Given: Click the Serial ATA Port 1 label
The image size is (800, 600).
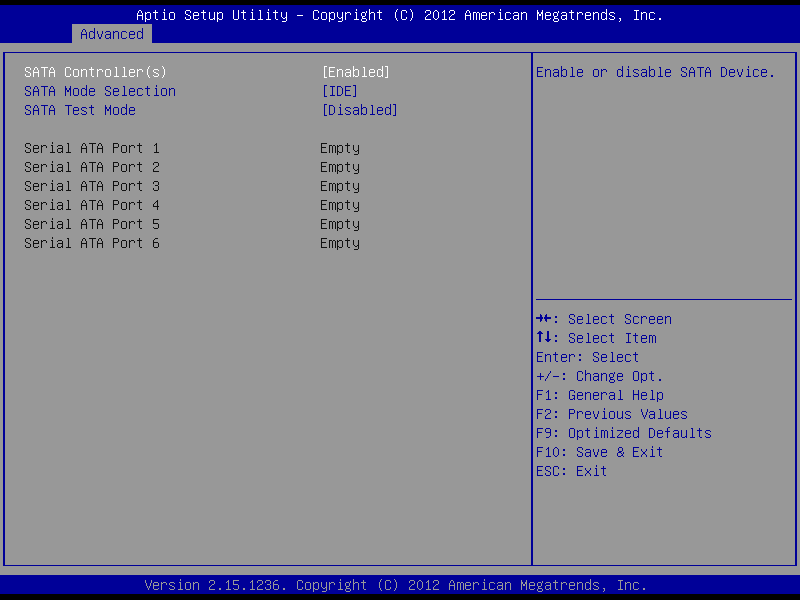Looking at the screenshot, I should pos(91,148).
